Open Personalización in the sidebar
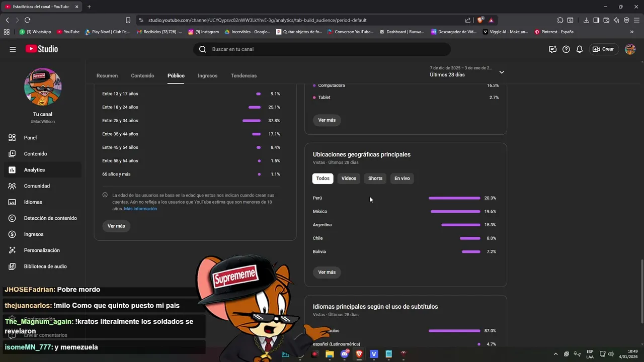 (42, 250)
